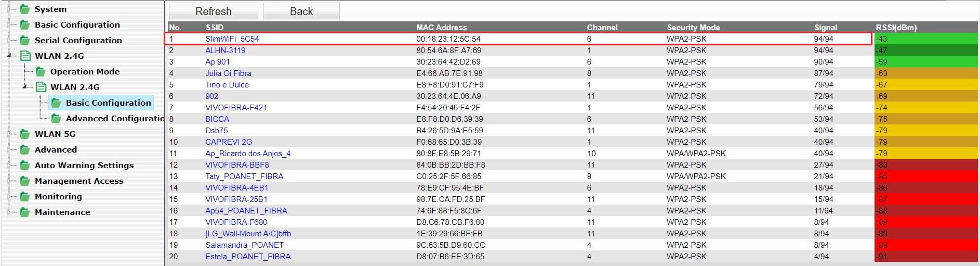Click the Maintenance folder icon
The height and width of the screenshot is (266, 980).
tap(24, 212)
